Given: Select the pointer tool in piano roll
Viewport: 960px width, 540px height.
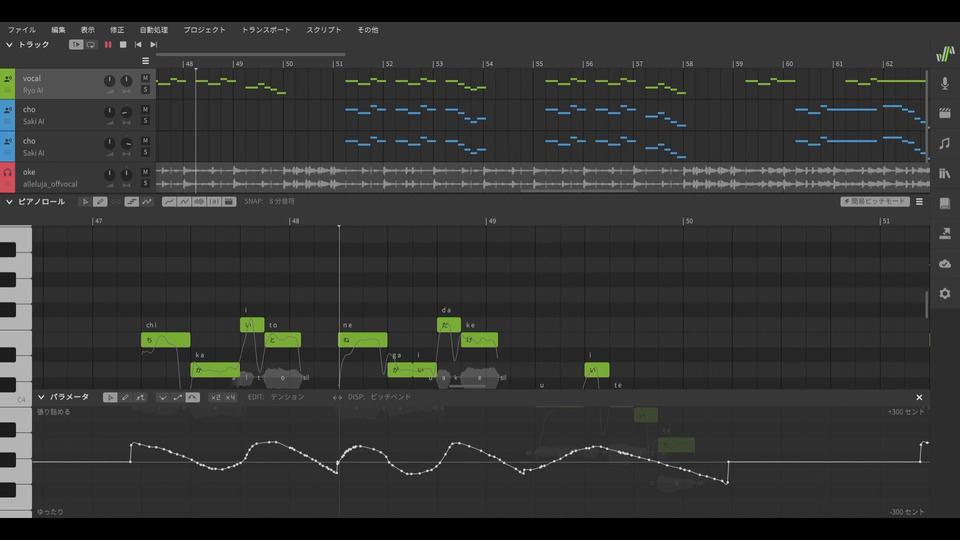Looking at the screenshot, I should pyautogui.click(x=85, y=201).
